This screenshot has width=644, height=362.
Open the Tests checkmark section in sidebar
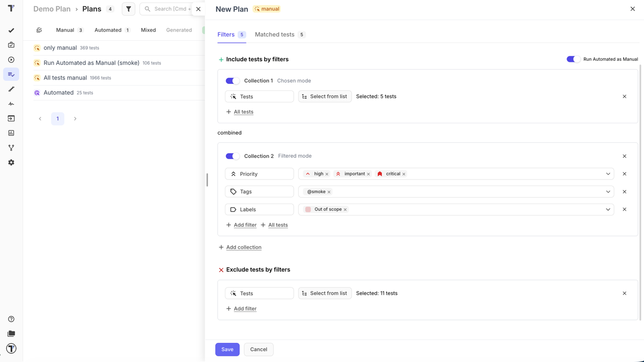(x=11, y=30)
